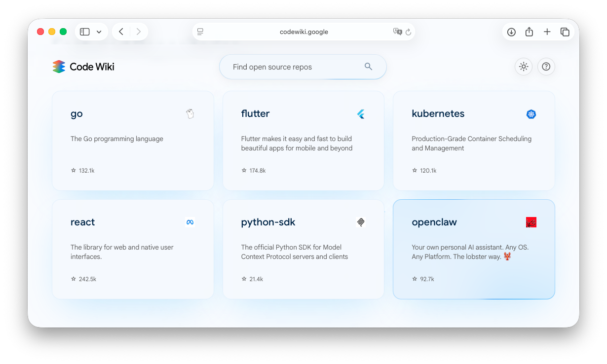Expand the sidebar dropdown chevron
Image resolution: width=607 pixels, height=364 pixels.
(99, 32)
